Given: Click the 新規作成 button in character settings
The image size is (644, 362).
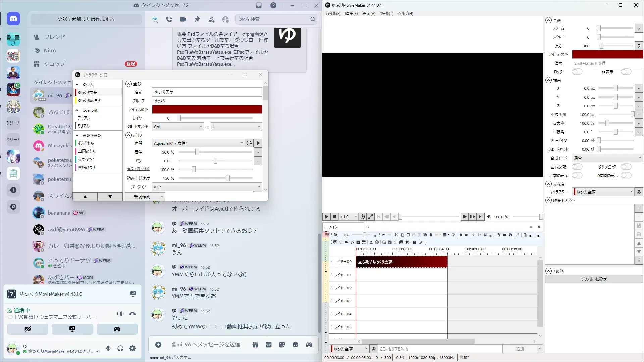Looking at the screenshot, I should tap(142, 197).
